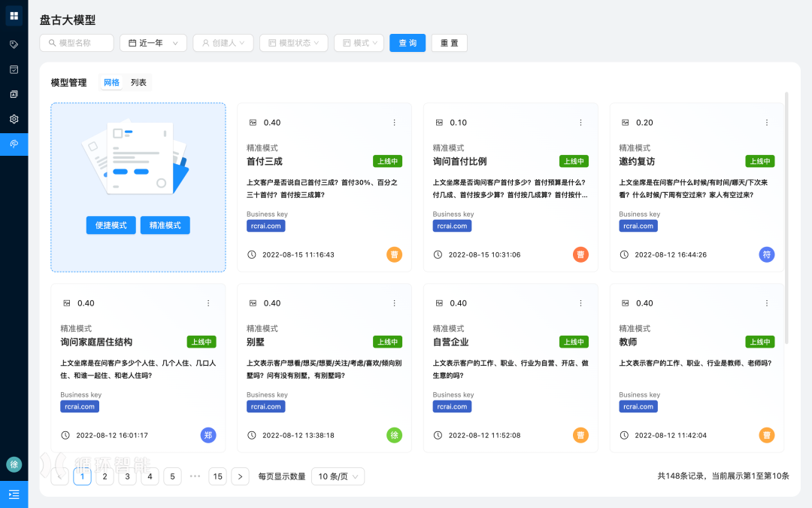Switch to the 列表 list view tab
This screenshot has height=508, width=812.
[138, 83]
